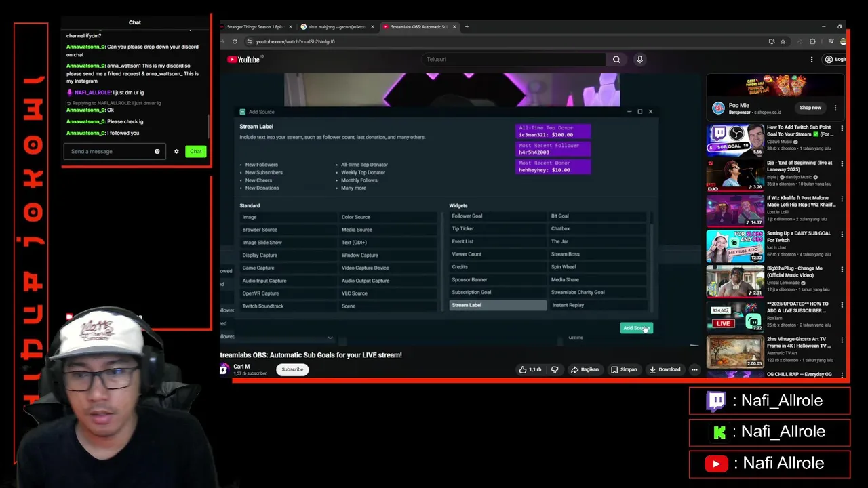Open the three-dot more actions button beside Download

click(694, 369)
